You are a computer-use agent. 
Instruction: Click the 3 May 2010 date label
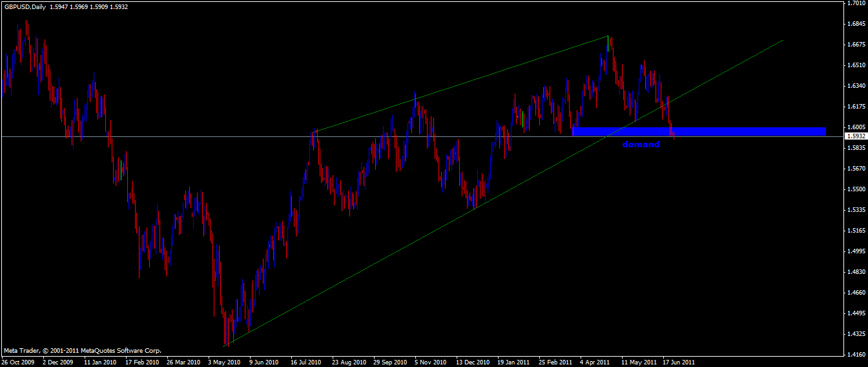[x=224, y=362]
